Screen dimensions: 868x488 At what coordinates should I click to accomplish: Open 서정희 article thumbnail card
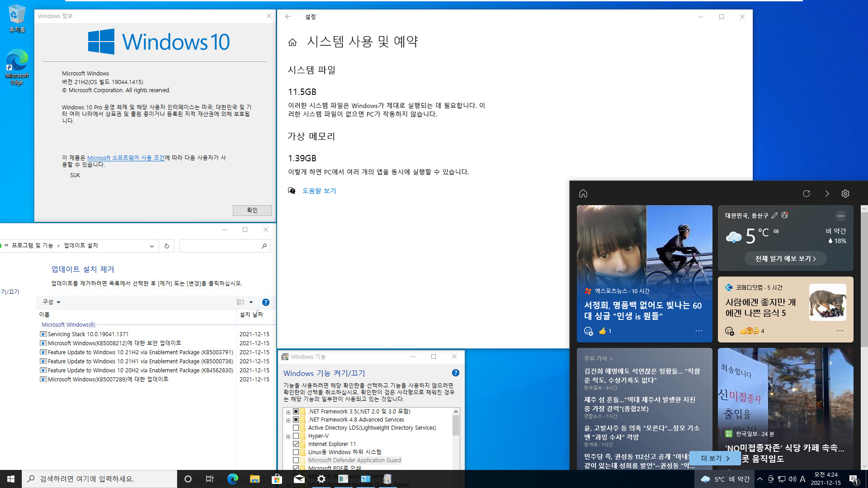[645, 273]
